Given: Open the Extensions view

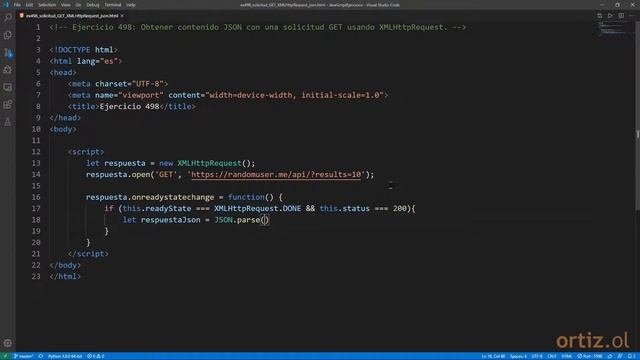Looking at the screenshot, I should pyautogui.click(x=8, y=104).
